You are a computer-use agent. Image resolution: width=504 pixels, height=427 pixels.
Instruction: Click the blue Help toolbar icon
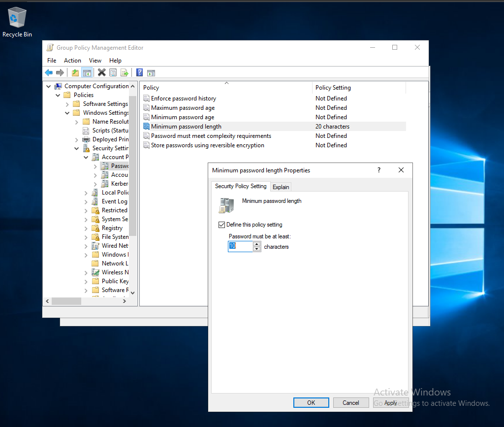[x=139, y=73]
